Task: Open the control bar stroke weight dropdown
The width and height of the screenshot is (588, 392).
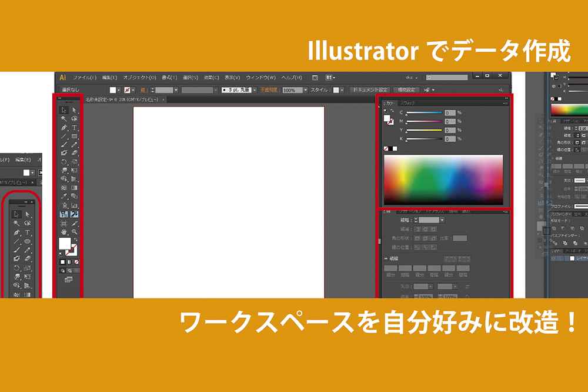Action: [x=176, y=90]
